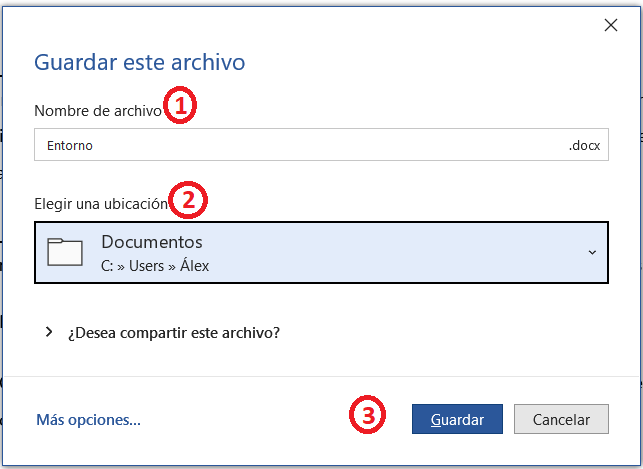This screenshot has height=469, width=643.
Task: Click the "Guardar este archivo" heading
Action: coord(139,62)
